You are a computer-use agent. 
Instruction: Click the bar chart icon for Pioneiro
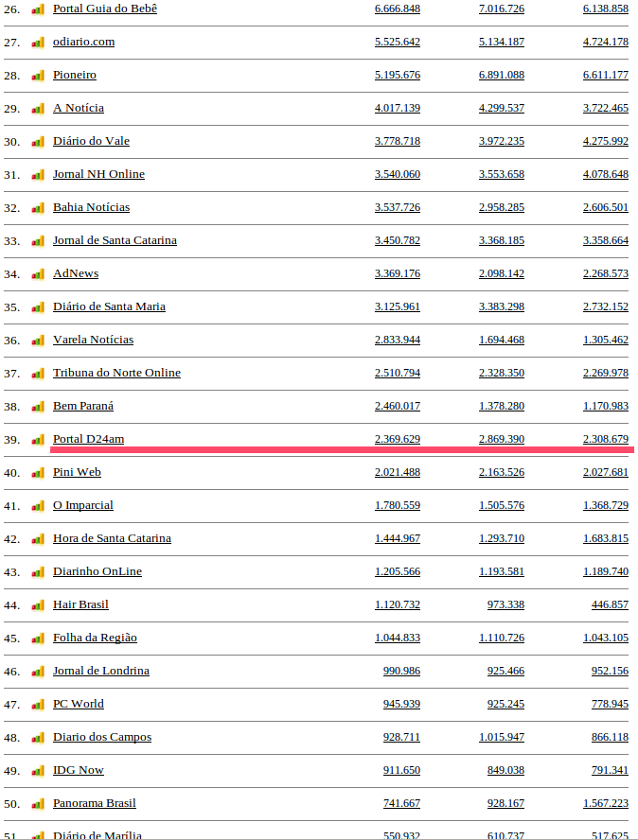tap(38, 76)
